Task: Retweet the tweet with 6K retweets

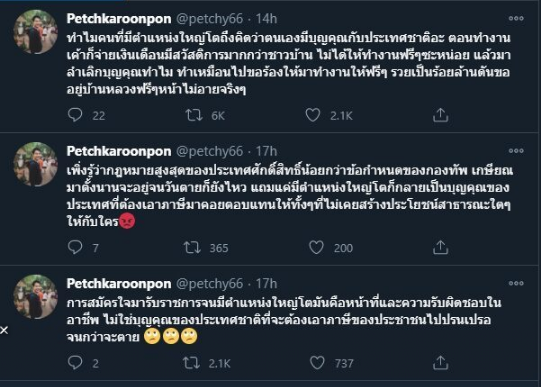Action: [x=194, y=115]
